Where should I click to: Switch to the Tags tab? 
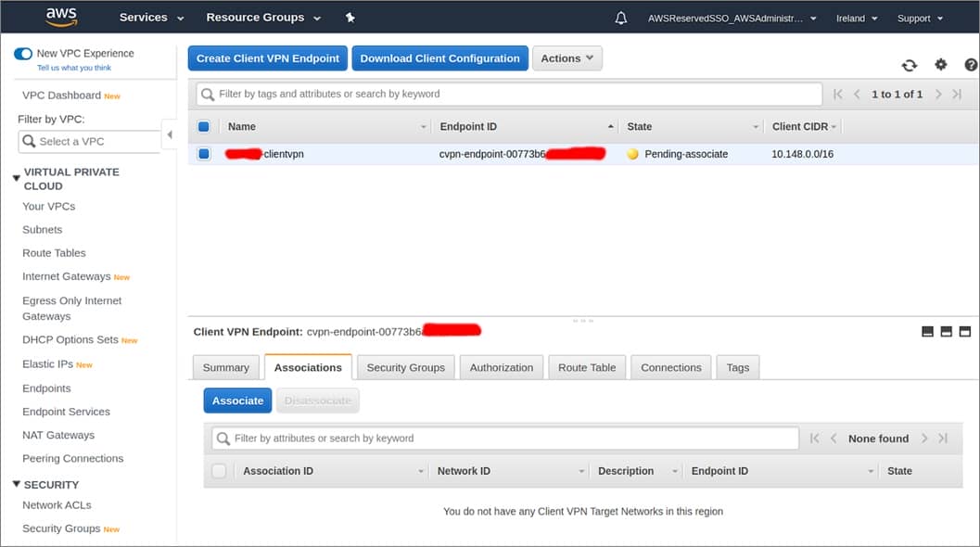tap(737, 367)
